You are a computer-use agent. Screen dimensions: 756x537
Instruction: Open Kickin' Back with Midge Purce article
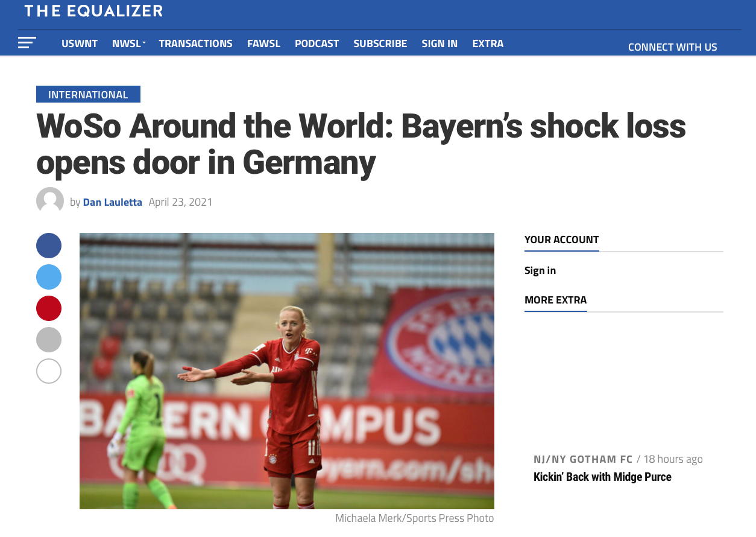[602, 477]
